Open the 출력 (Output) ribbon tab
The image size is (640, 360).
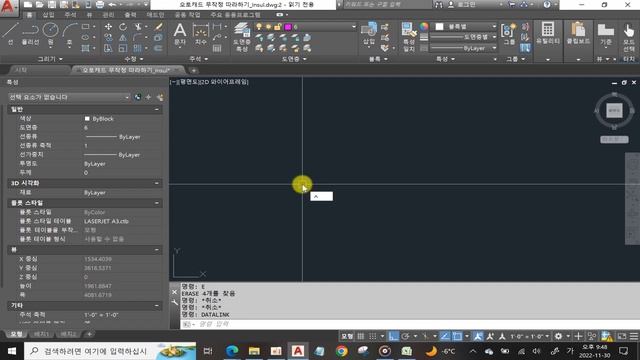[130, 15]
